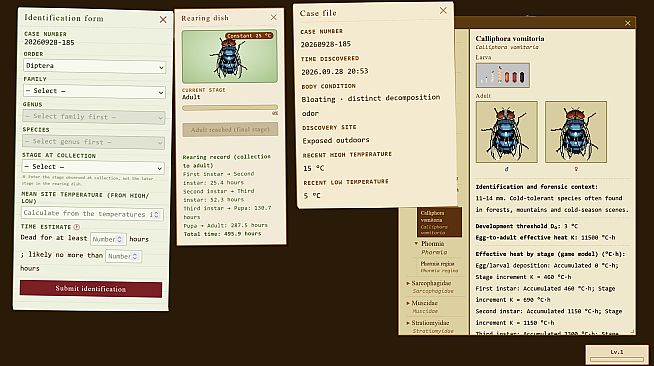Click the case number 20260928-185 in Case file
Screen dimensions: 654x366
click(x=326, y=44)
